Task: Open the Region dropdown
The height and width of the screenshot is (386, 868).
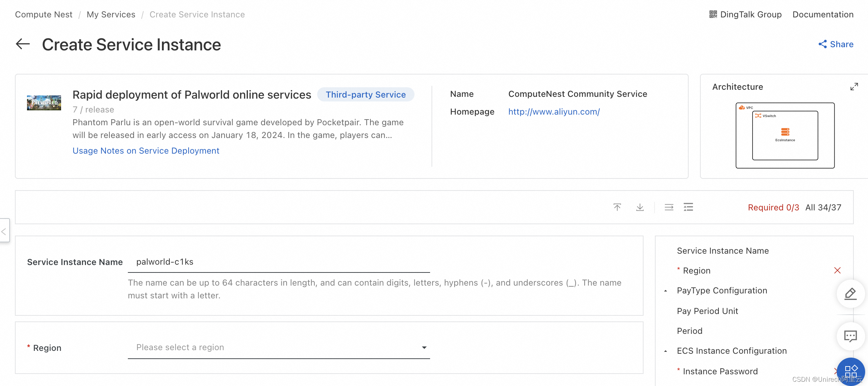Action: point(279,348)
